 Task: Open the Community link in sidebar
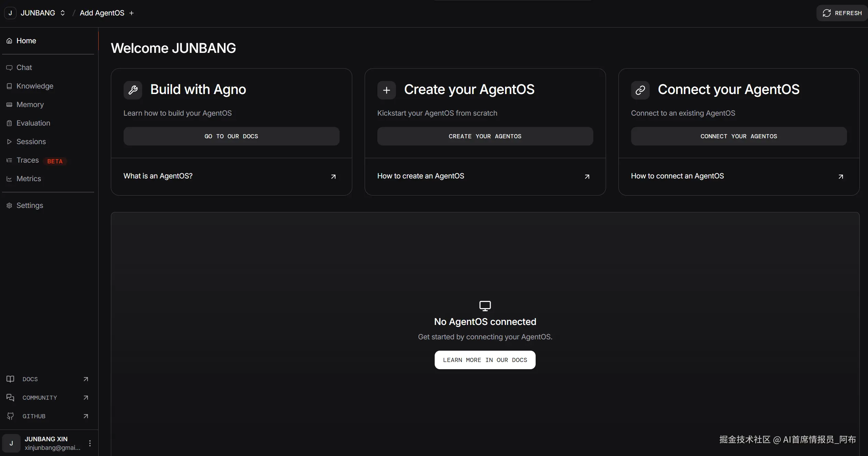(39, 398)
